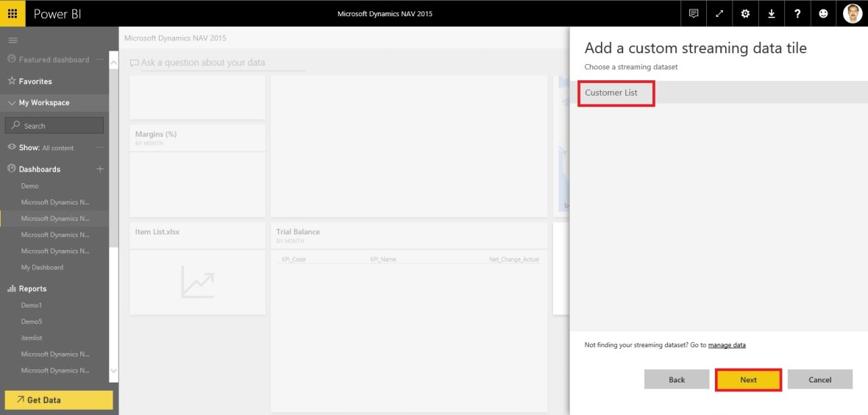868x415 pixels.
Task: Follow the manage data link
Action: (x=727, y=345)
